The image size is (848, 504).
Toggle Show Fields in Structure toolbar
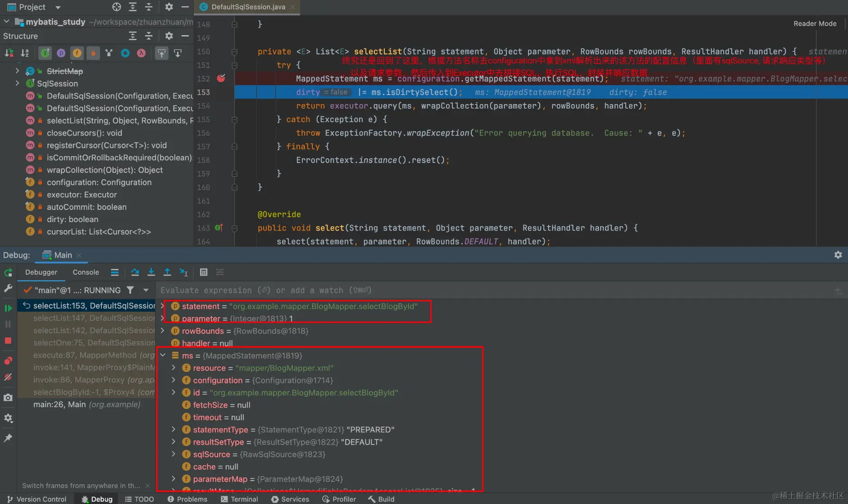[78, 53]
